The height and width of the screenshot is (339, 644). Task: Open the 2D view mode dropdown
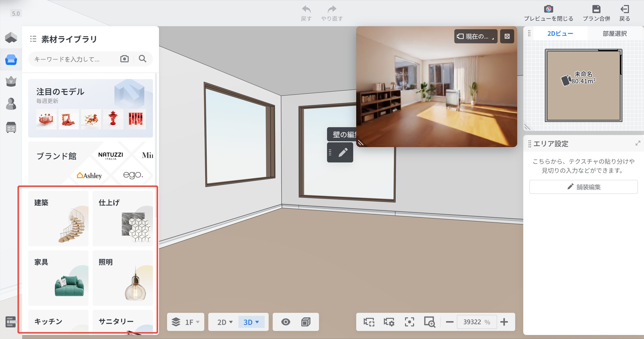tap(225, 322)
